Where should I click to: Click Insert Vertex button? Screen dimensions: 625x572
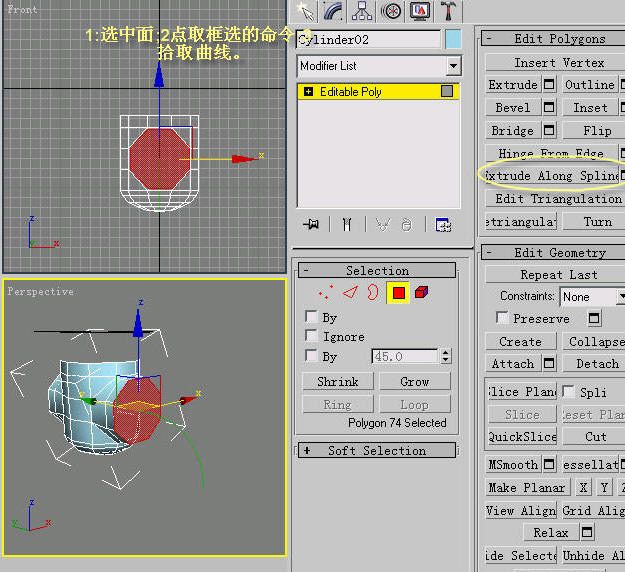[555, 63]
